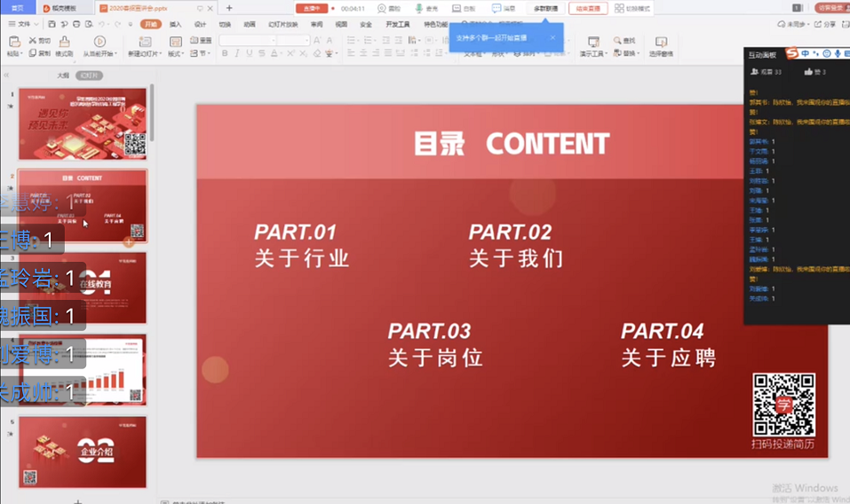The width and height of the screenshot is (850, 504).
Task: Click the slide panel vertical scrollbar
Action: 153,114
